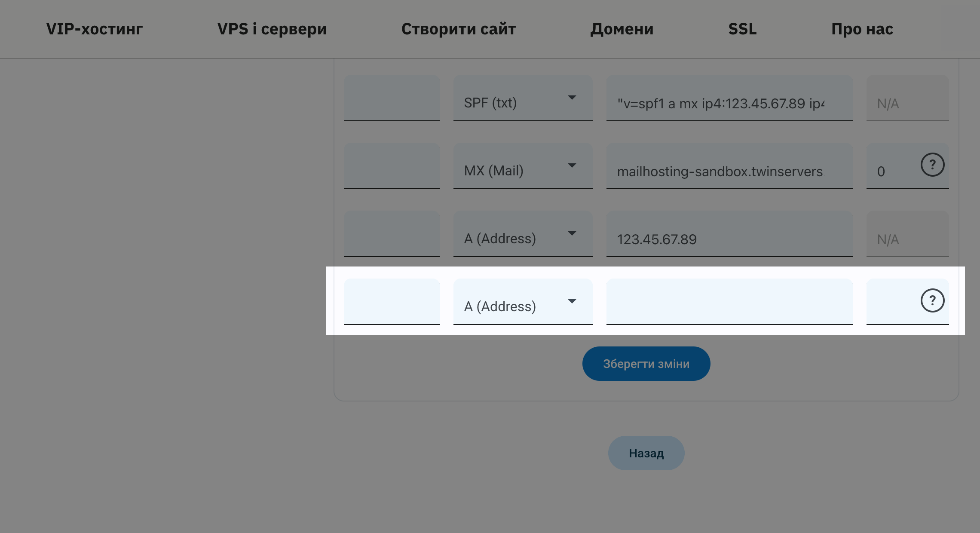Open the SSL section from the navigation bar
This screenshot has width=980, height=533.
click(x=742, y=29)
